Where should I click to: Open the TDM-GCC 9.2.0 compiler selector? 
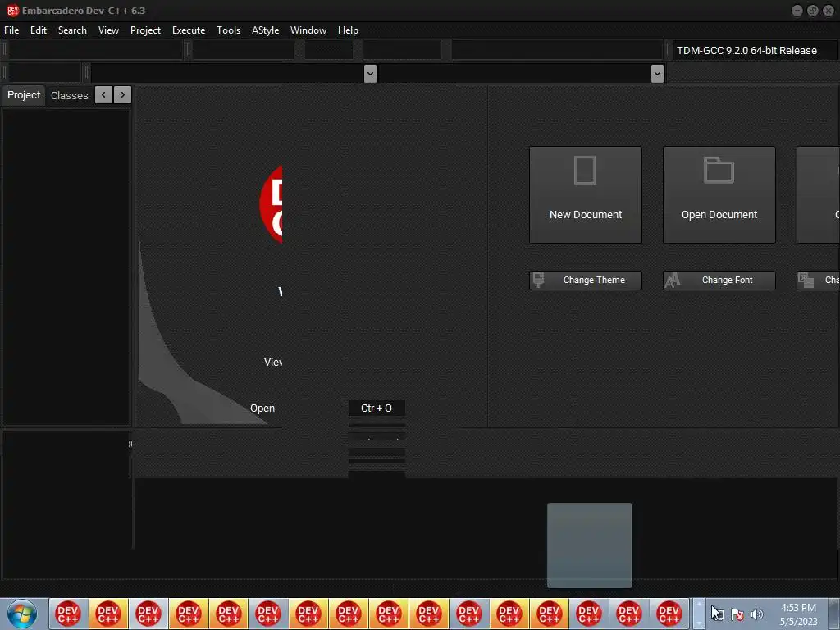click(753, 50)
